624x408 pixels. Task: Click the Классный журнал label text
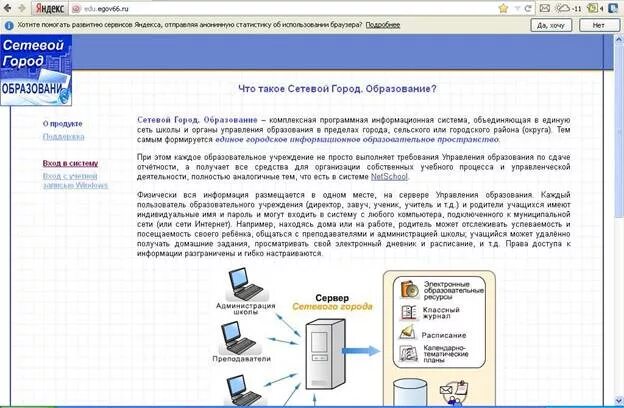pyautogui.click(x=441, y=312)
